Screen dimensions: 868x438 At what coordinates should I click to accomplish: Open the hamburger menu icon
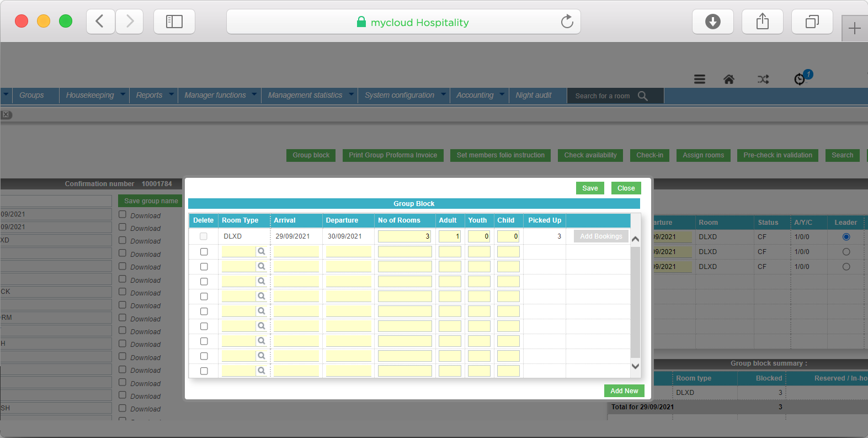pyautogui.click(x=699, y=80)
